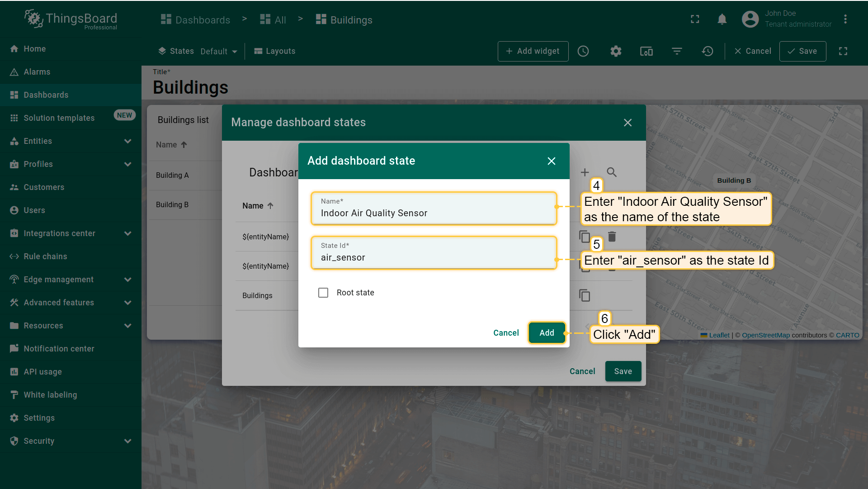Open version history icon in toolbar
868x489 pixels.
point(708,51)
